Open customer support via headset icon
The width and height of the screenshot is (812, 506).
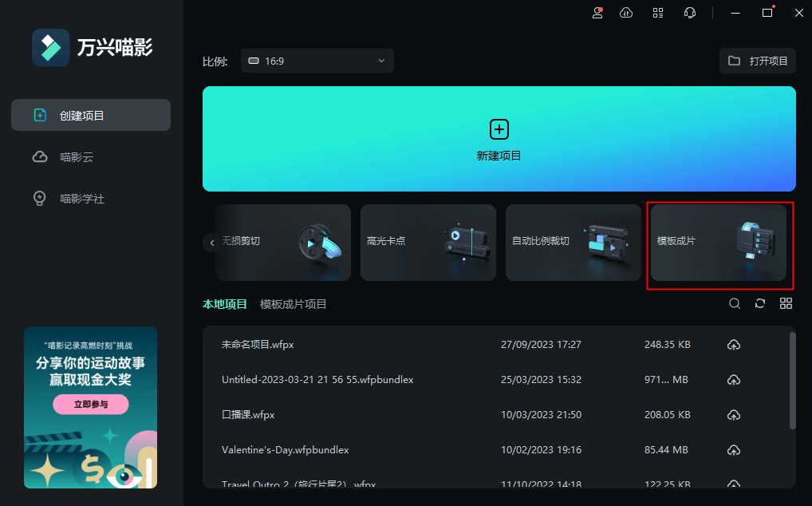coord(689,13)
